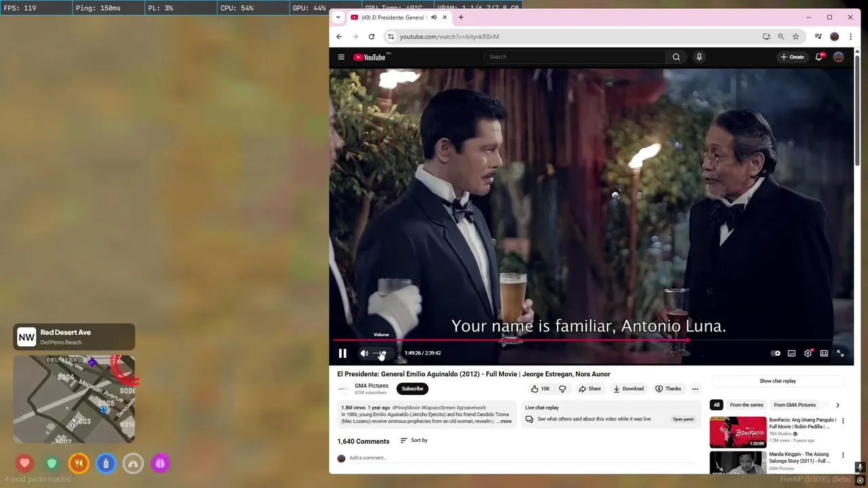The width and height of the screenshot is (868, 488).
Task: Pause the video with the pause button
Action: point(342,353)
